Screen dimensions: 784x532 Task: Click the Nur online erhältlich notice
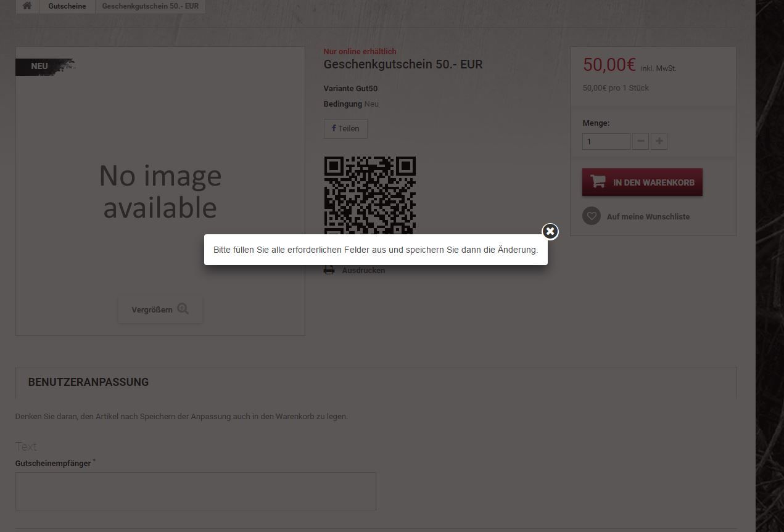(360, 51)
